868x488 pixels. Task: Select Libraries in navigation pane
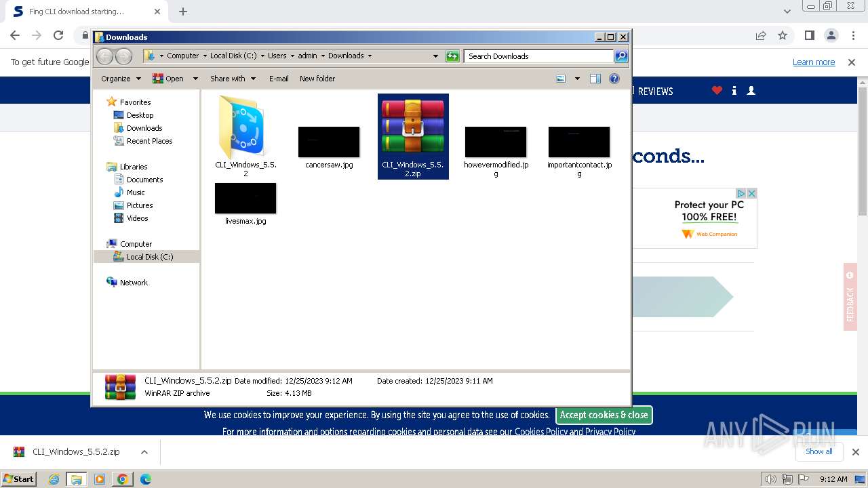click(134, 167)
